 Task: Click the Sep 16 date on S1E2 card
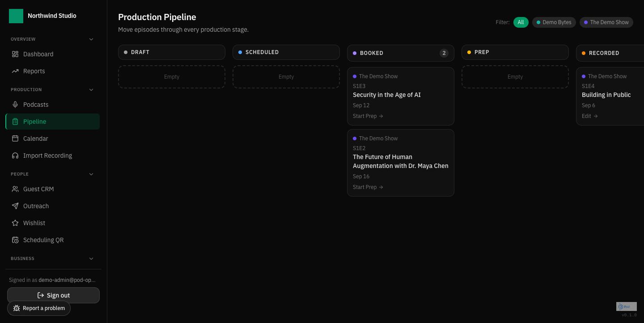coord(361,176)
